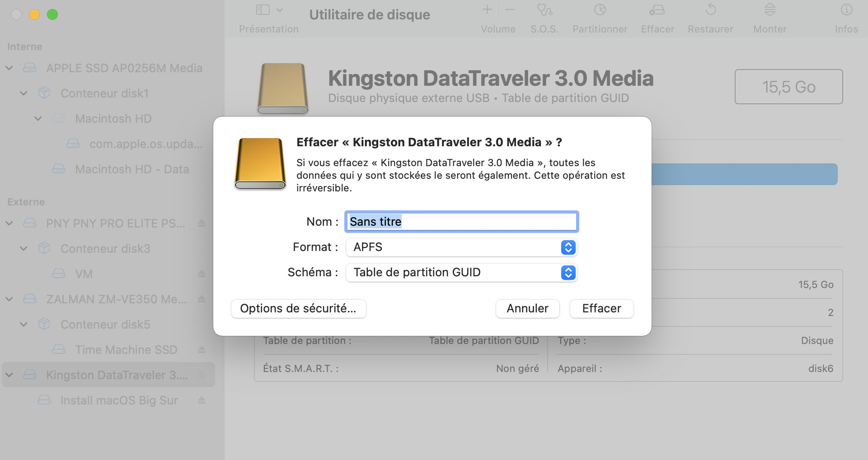
Task: Eject the Time Machine SSD volume
Action: click(202, 350)
